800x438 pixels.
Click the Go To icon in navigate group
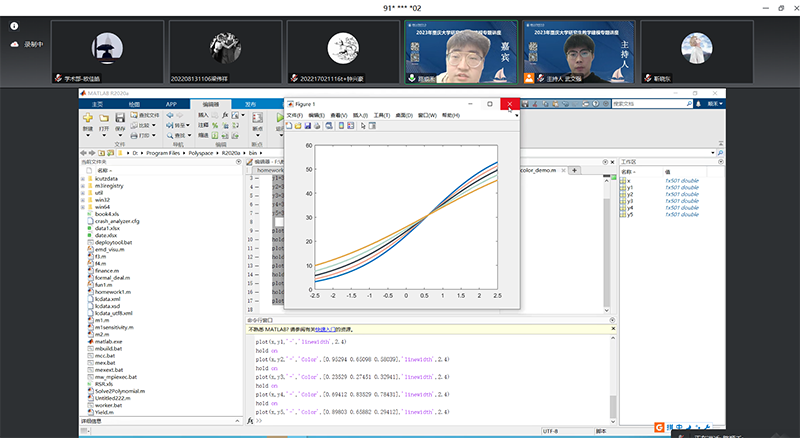click(x=170, y=125)
